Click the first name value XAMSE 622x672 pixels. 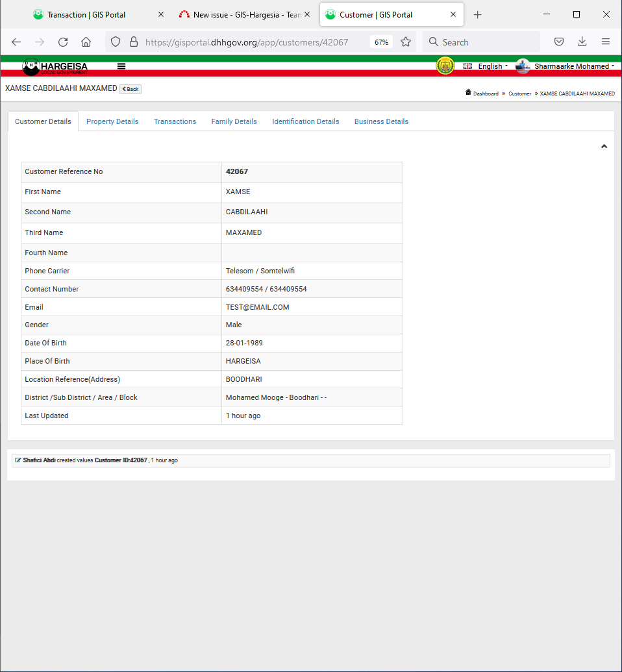238,192
